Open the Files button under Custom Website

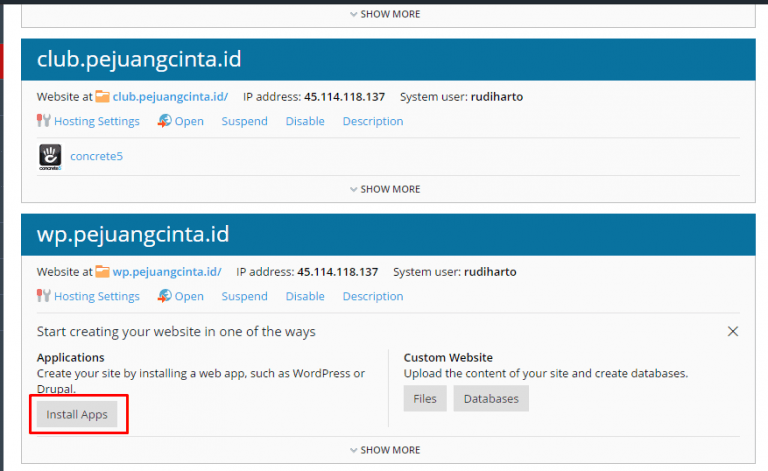(x=425, y=399)
